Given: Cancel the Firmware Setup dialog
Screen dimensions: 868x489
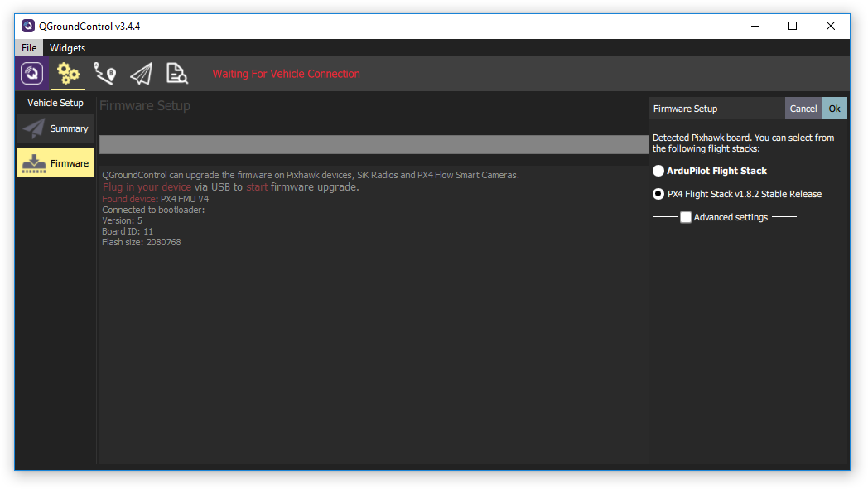Looking at the screenshot, I should click(x=803, y=109).
